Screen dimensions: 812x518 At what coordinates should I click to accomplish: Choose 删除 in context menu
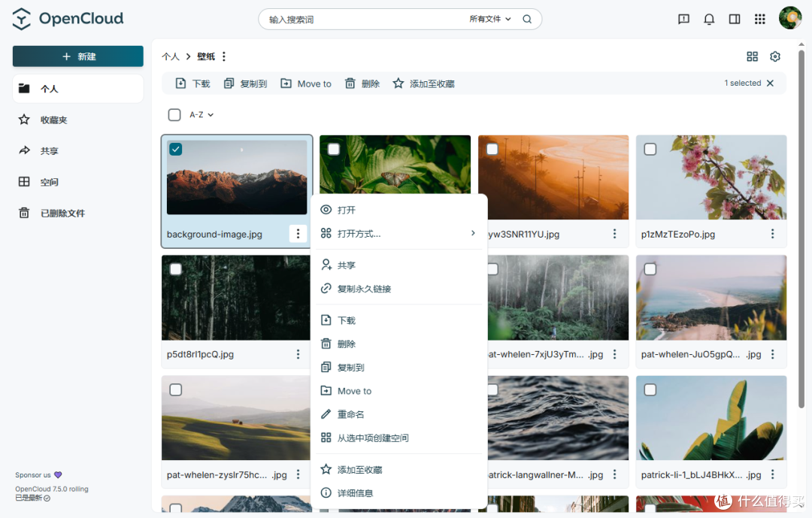tap(398, 344)
